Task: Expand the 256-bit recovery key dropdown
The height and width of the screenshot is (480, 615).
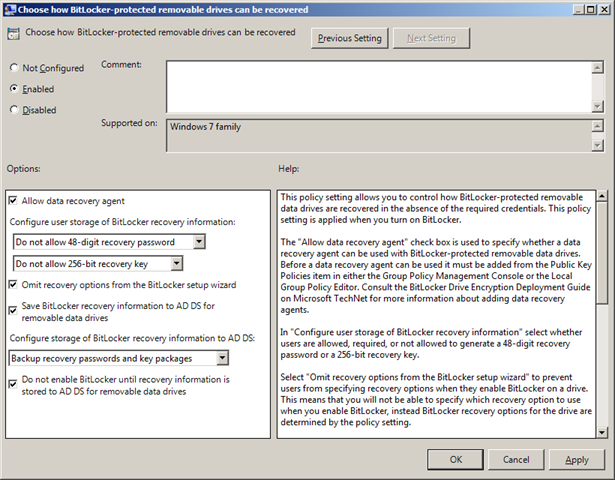Action: (177, 263)
